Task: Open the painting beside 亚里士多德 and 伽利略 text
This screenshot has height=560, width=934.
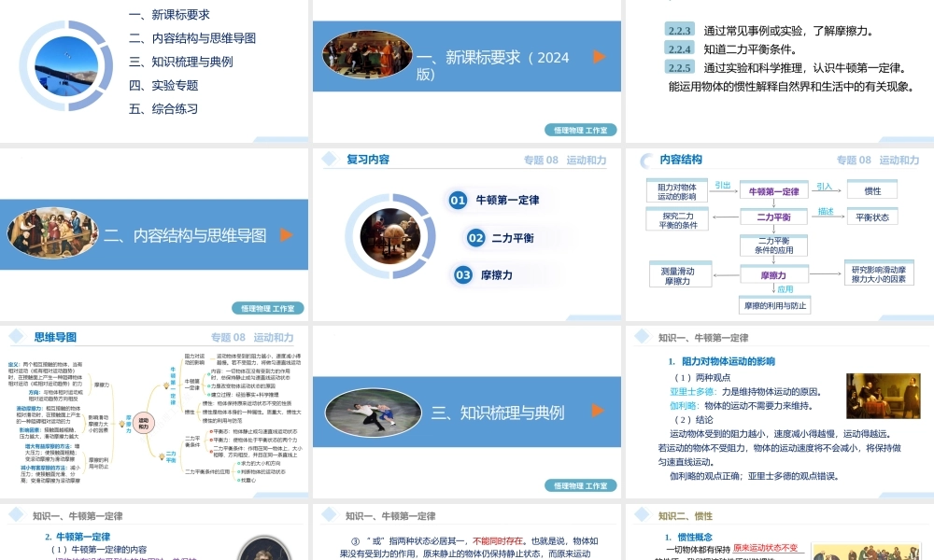Action: click(884, 397)
